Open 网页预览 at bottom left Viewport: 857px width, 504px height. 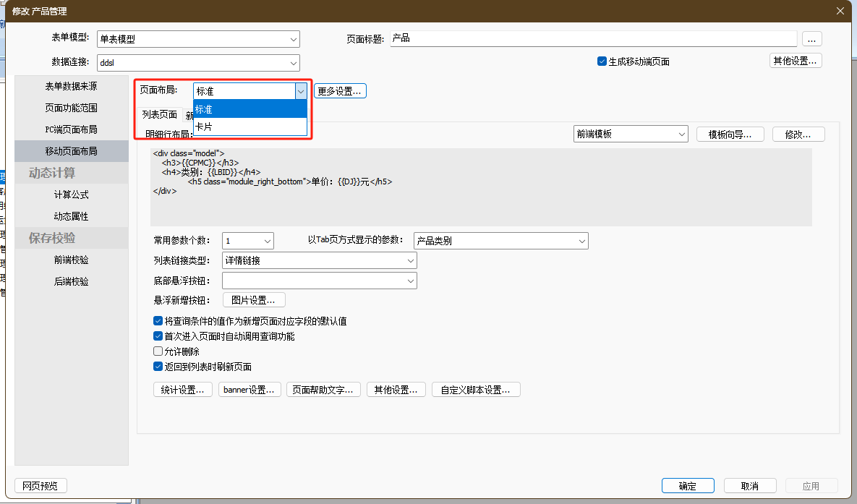click(40, 486)
